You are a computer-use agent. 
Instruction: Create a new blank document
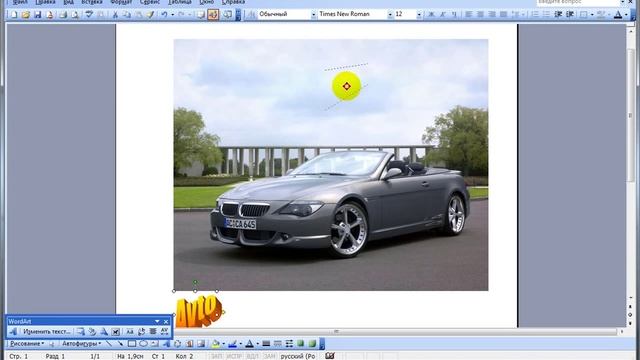(x=13, y=15)
